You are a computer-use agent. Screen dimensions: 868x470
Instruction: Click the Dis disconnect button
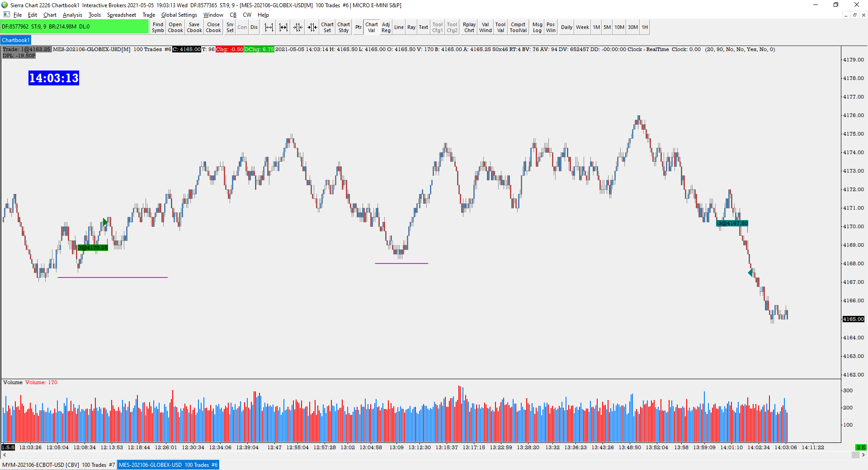(254, 27)
